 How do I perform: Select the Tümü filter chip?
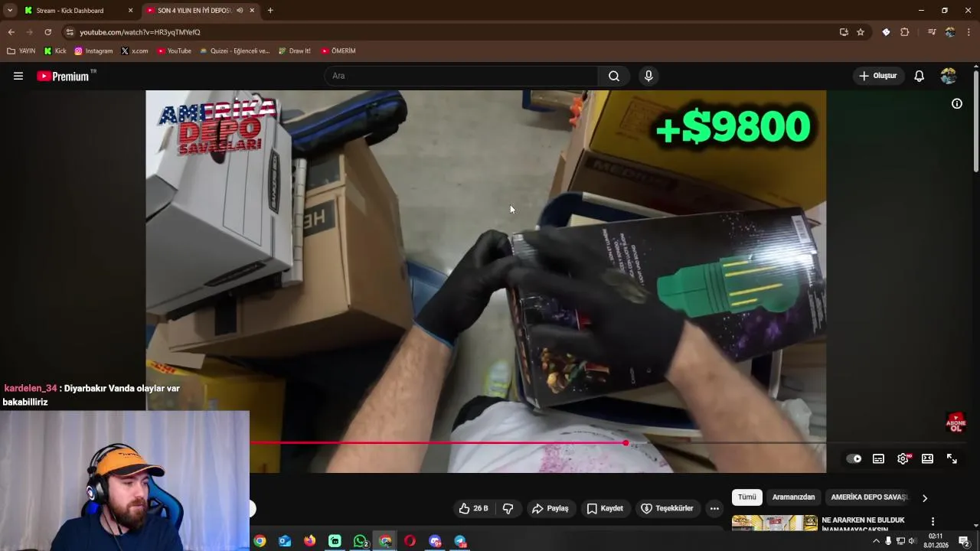coord(747,497)
